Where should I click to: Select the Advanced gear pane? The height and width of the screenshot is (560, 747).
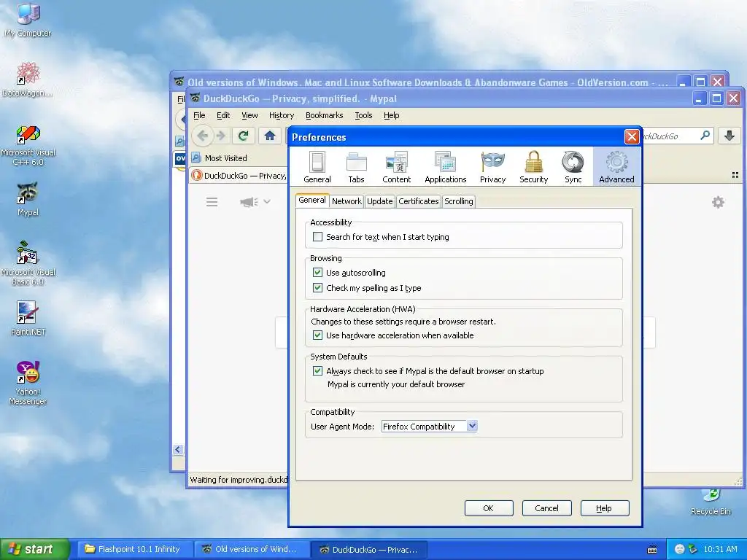pyautogui.click(x=616, y=167)
